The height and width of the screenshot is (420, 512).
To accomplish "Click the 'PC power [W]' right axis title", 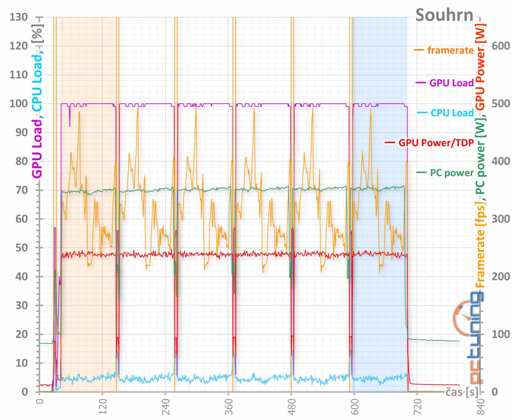I will (480, 157).
